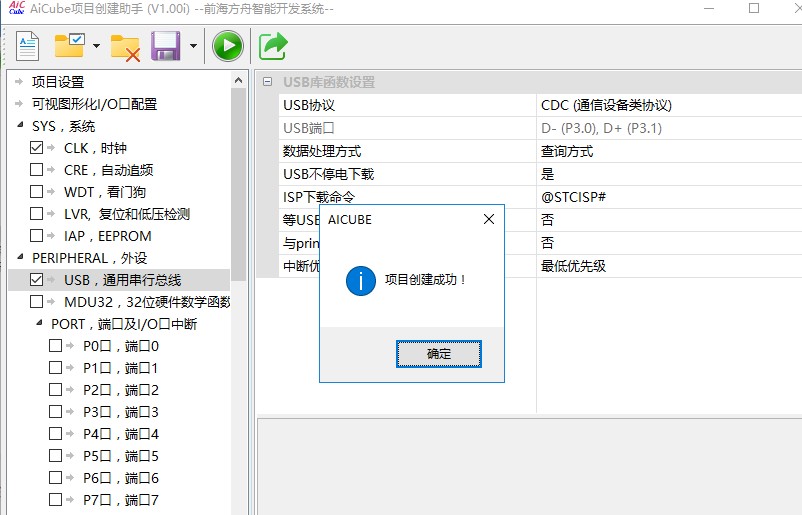
Task: Check the P3口，端口3 checkbox
Action: pyautogui.click(x=55, y=411)
